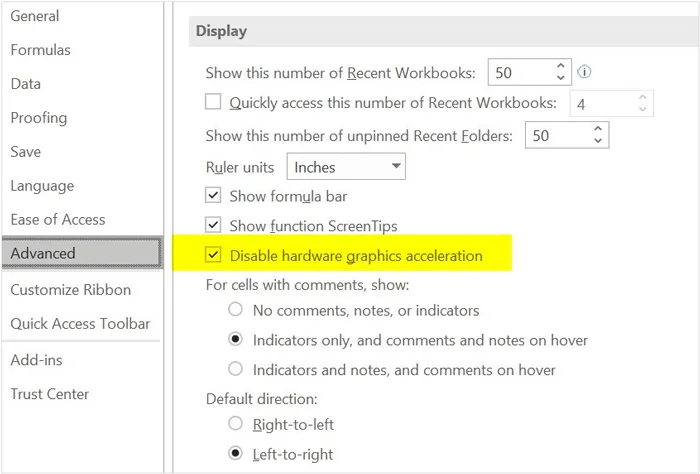Click the Recent Workbooks number field
Viewport: 700px width, 474px height.
[x=529, y=72]
